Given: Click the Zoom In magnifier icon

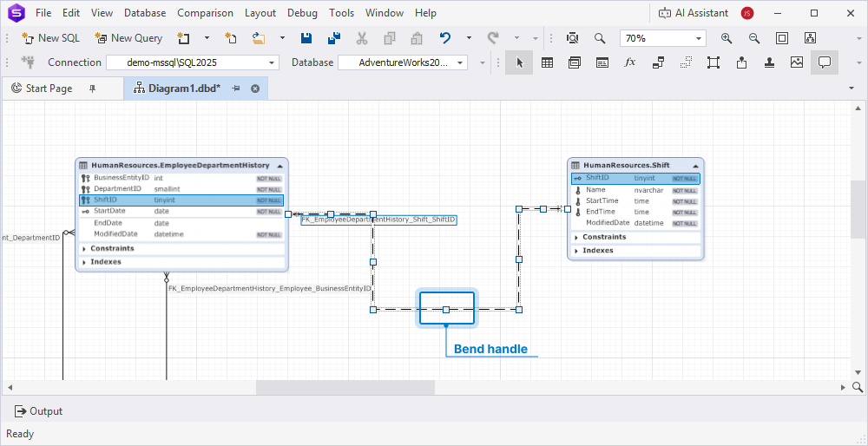Looking at the screenshot, I should [x=727, y=38].
